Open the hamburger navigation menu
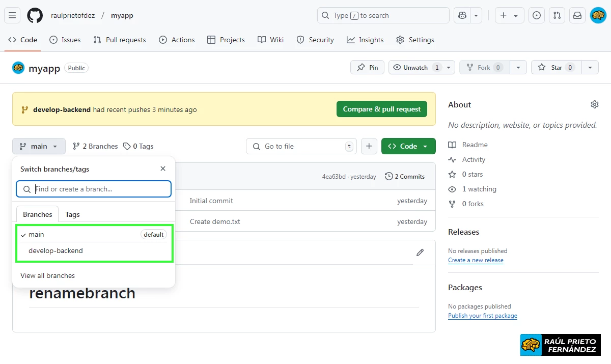The height and width of the screenshot is (364, 611). click(x=12, y=15)
